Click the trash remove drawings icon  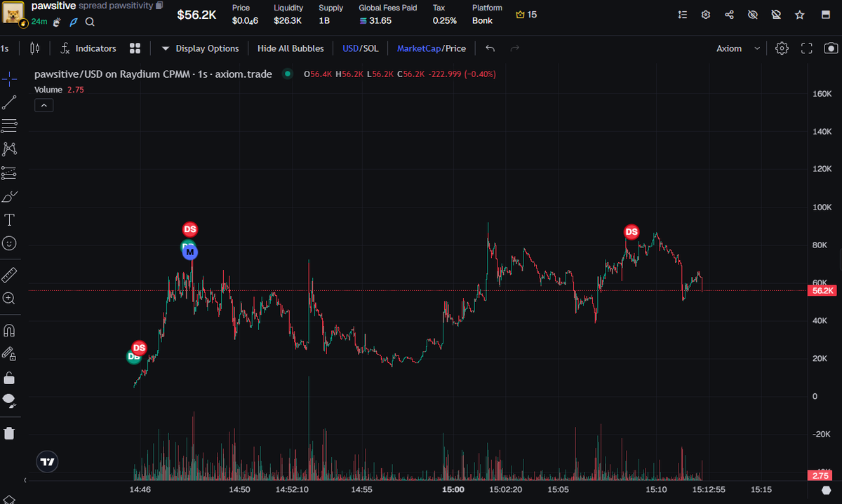coord(10,433)
